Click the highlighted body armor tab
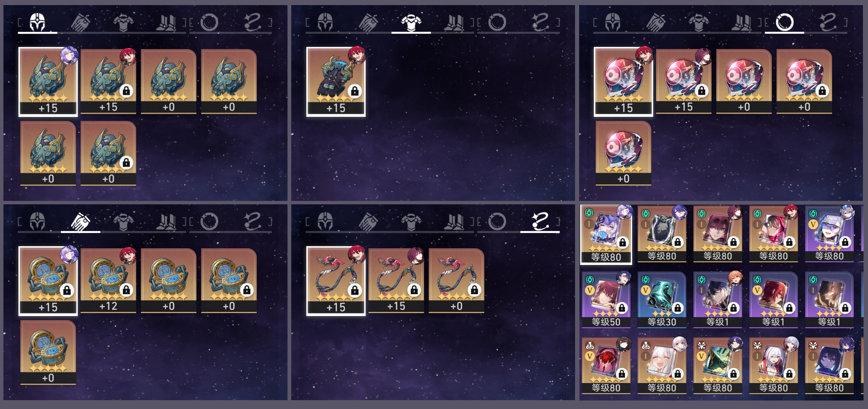Screen dimensions: 868x409 (411, 22)
